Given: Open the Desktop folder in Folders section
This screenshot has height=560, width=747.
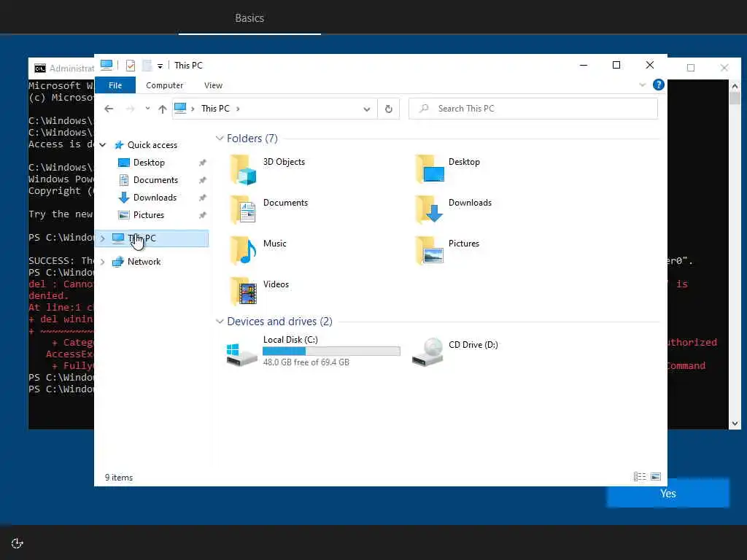Looking at the screenshot, I should (429, 169).
